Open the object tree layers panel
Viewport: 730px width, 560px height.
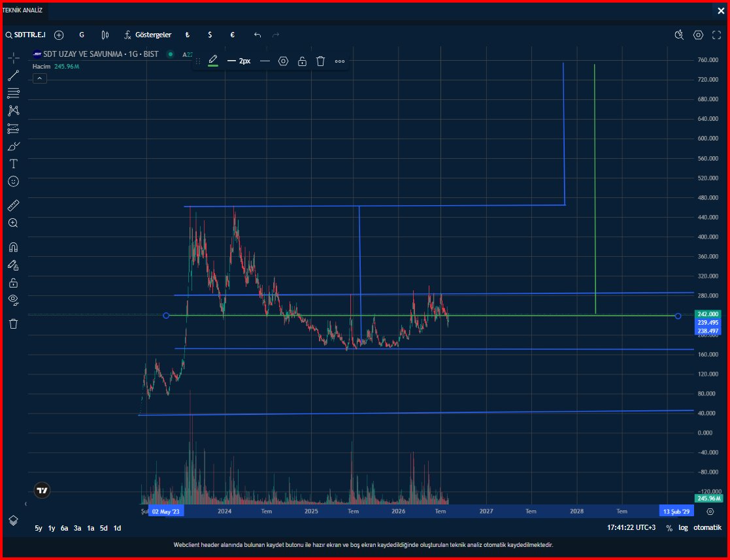coord(14,520)
